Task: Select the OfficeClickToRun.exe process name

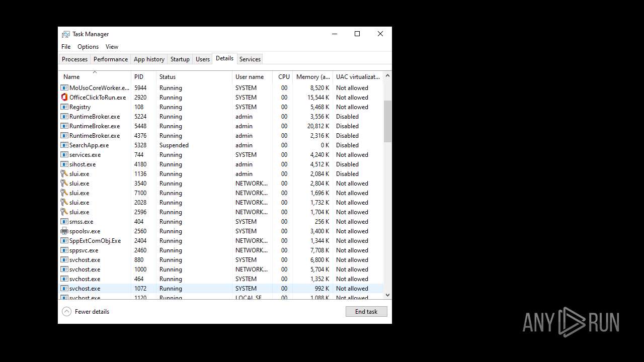Action: click(98, 98)
